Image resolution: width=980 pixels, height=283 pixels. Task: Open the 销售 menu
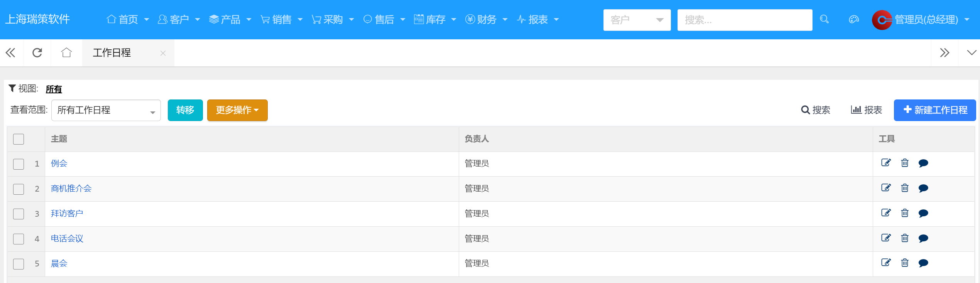pos(282,19)
